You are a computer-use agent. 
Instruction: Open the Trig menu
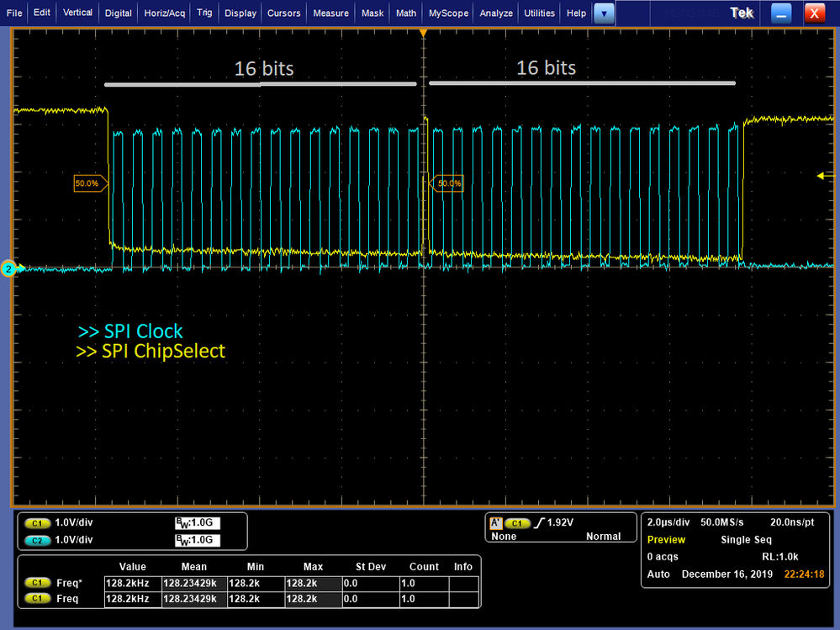coord(204,13)
